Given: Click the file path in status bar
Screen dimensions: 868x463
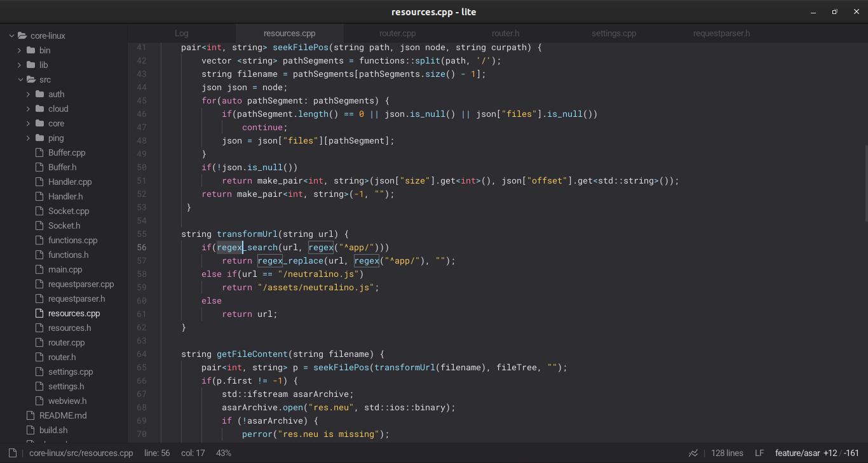Looking at the screenshot, I should 81,453.
